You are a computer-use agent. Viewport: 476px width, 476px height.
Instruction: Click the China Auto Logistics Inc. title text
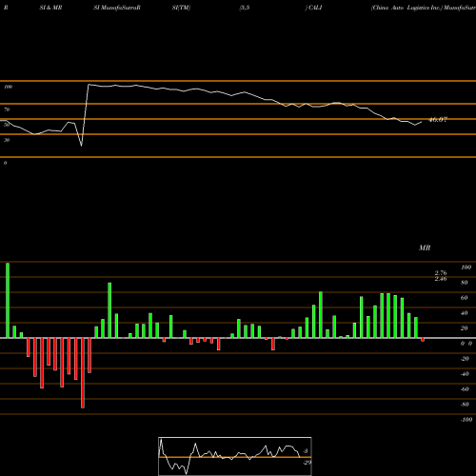pos(407,8)
